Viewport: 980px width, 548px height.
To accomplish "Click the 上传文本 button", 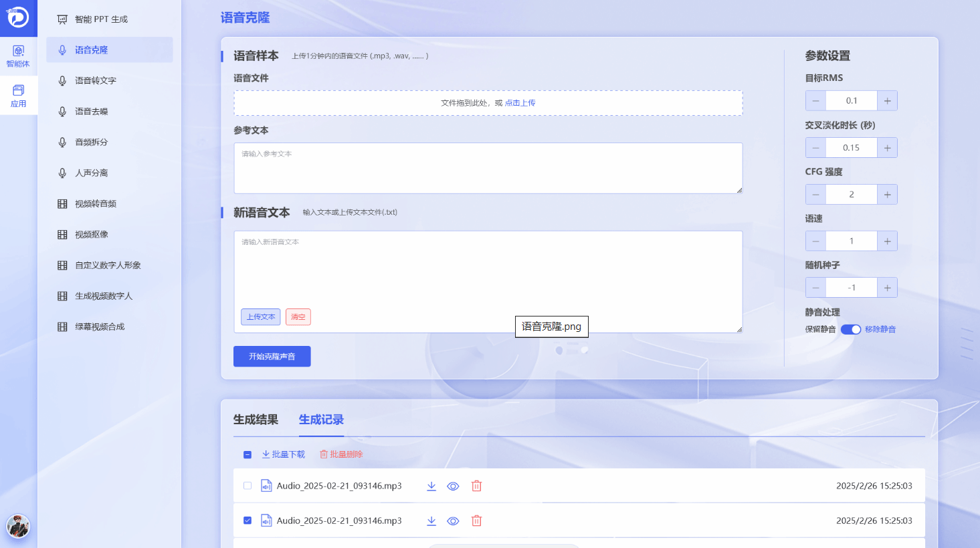I will [261, 317].
